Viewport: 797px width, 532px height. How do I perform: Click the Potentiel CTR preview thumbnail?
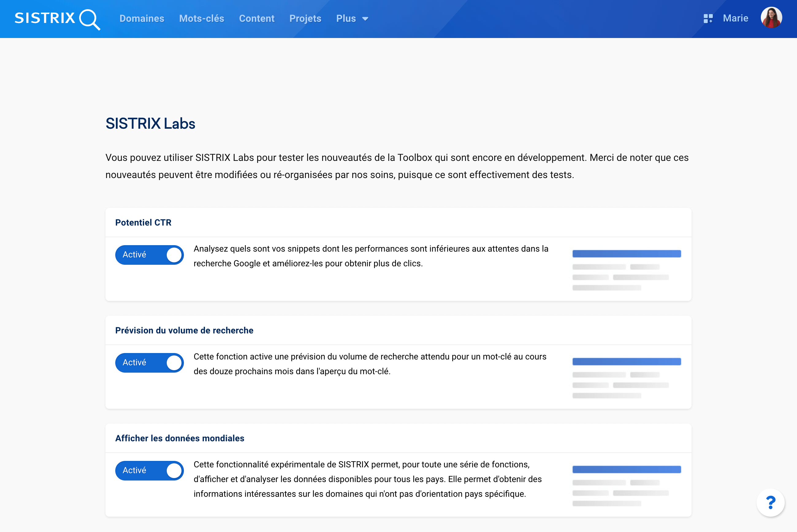[626, 270]
